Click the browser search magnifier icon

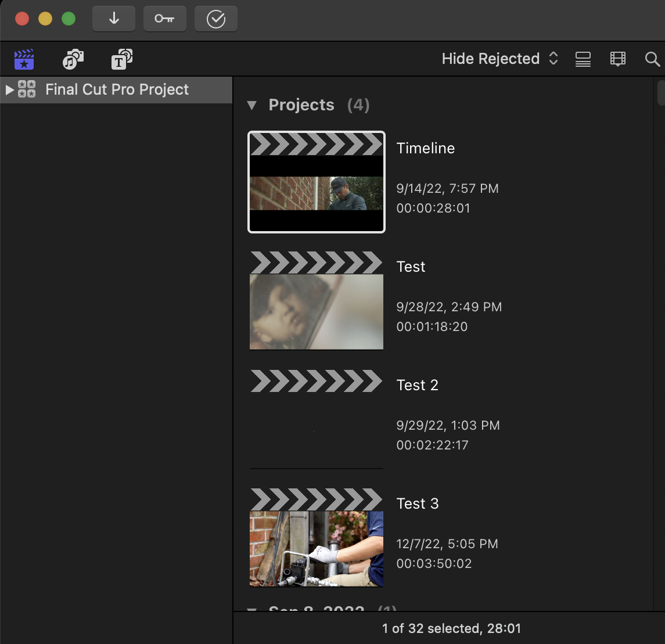click(x=652, y=59)
